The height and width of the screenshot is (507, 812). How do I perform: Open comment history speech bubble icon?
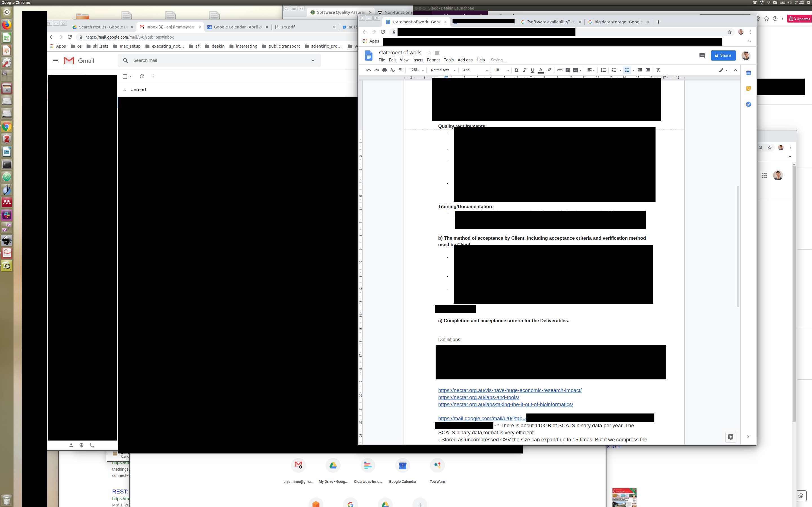702,55
